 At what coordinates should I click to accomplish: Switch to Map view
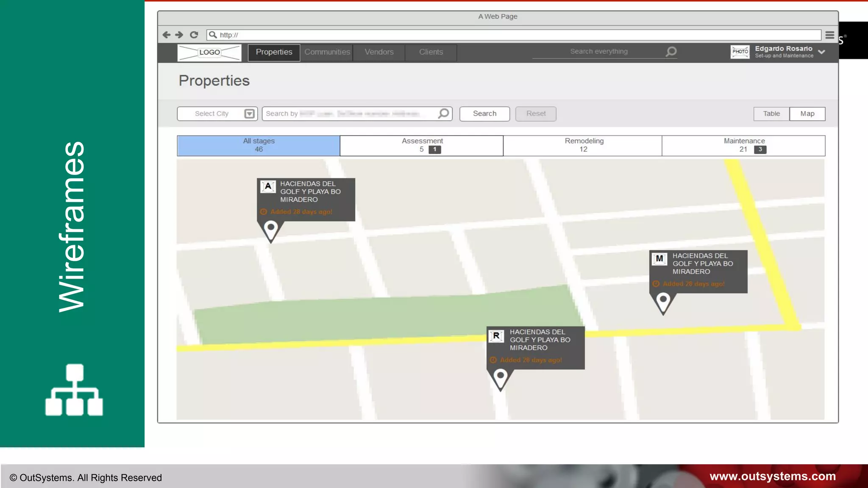807,114
